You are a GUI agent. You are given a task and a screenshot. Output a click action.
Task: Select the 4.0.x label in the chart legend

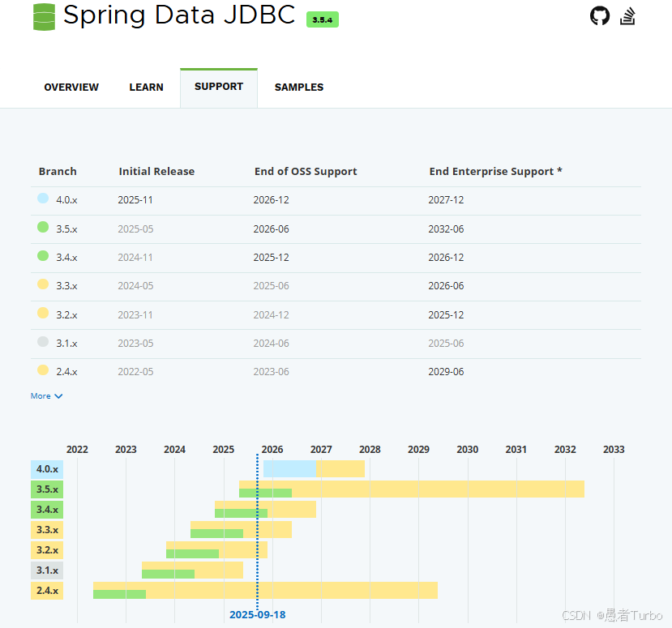(x=46, y=468)
